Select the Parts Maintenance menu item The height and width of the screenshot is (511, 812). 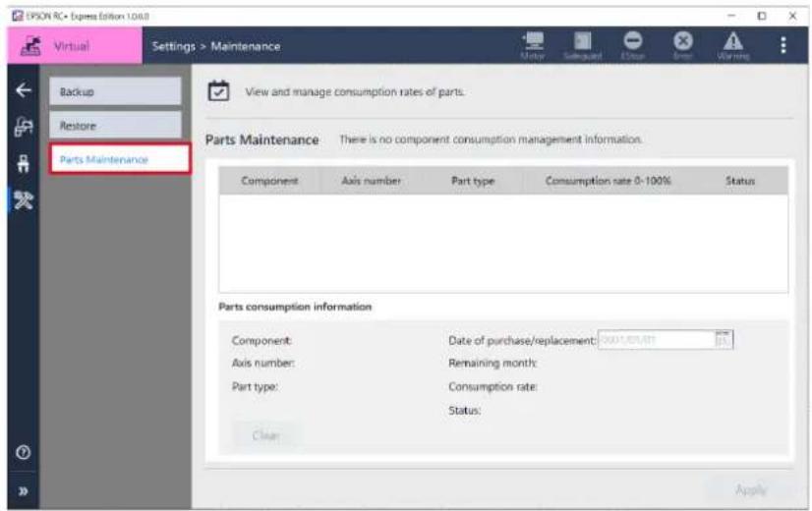(120, 159)
